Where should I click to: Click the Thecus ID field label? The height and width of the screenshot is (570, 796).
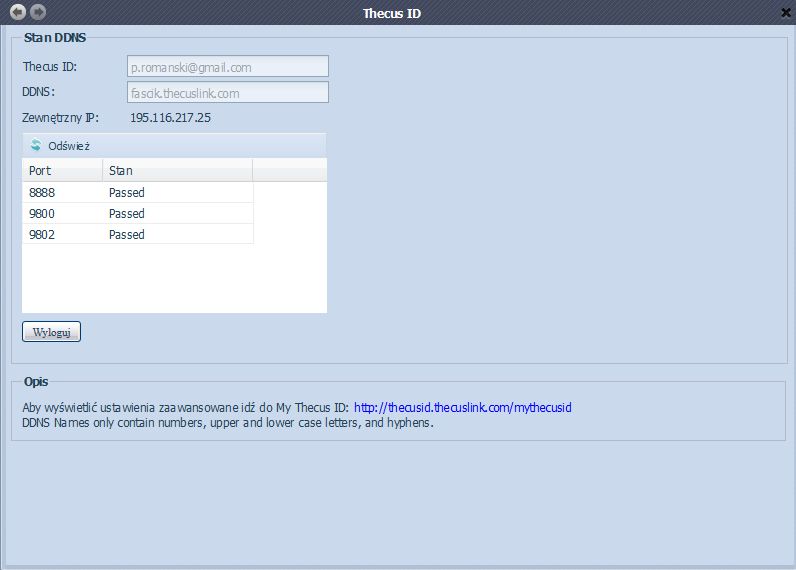pyautogui.click(x=50, y=66)
